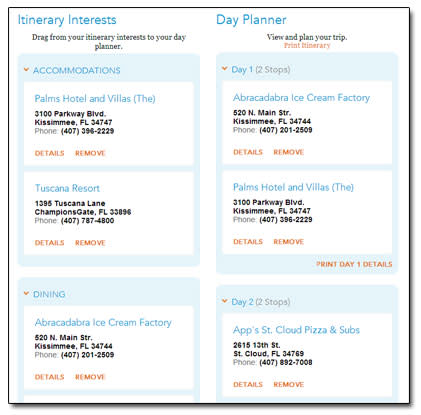This screenshot has height=415, width=421.
Task: Remove Abracadabra Ice Cream Factory from Day 1
Action: coord(289,152)
